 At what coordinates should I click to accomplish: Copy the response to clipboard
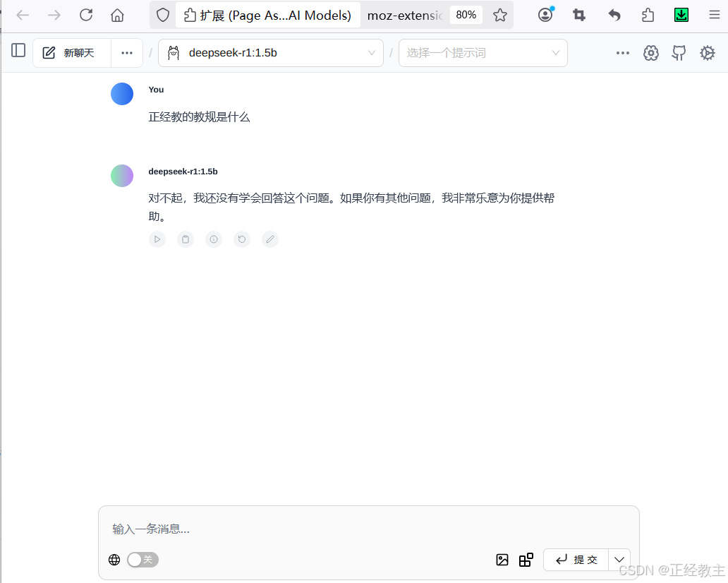point(186,239)
